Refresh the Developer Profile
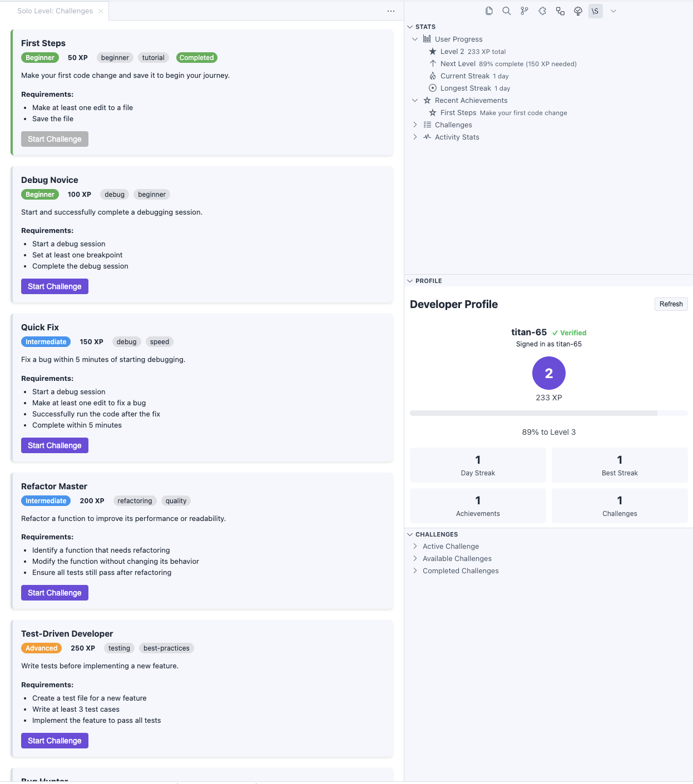 pos(671,304)
